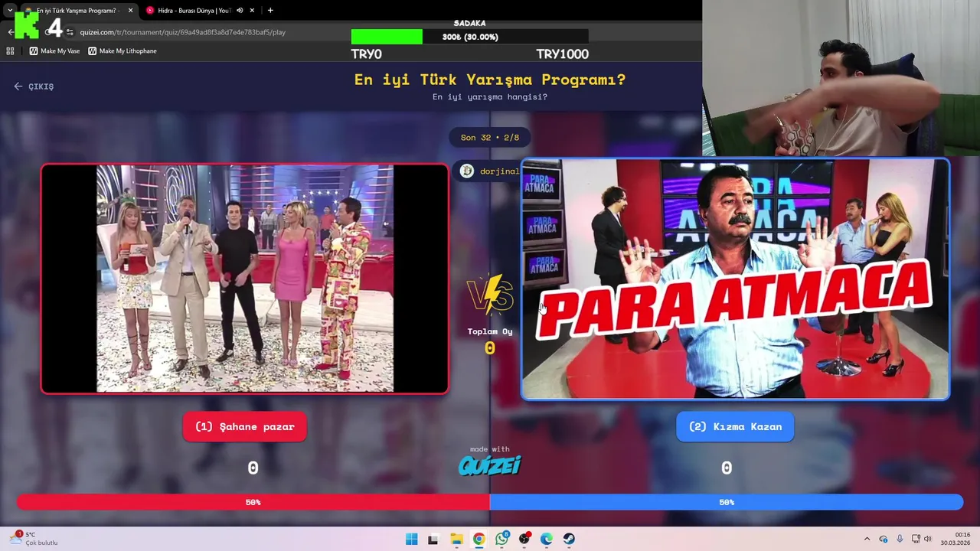The width and height of the screenshot is (980, 551).
Task: Open the volume speaker tray icon
Action: pyautogui.click(x=928, y=539)
